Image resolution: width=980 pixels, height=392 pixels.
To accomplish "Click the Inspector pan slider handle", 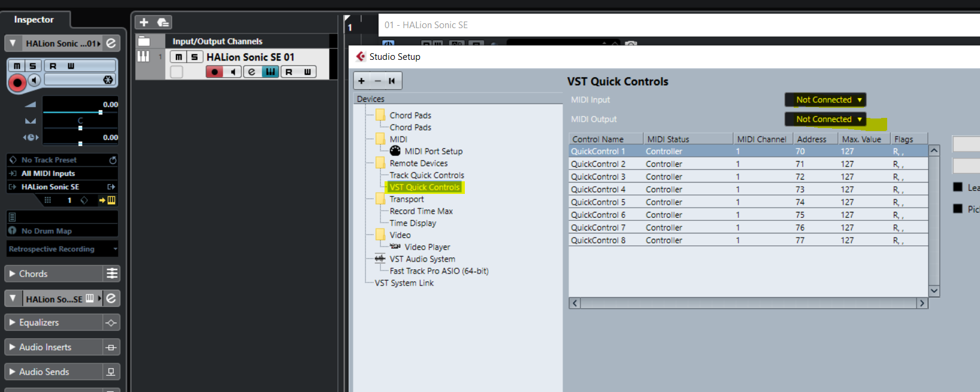I will click(80, 127).
